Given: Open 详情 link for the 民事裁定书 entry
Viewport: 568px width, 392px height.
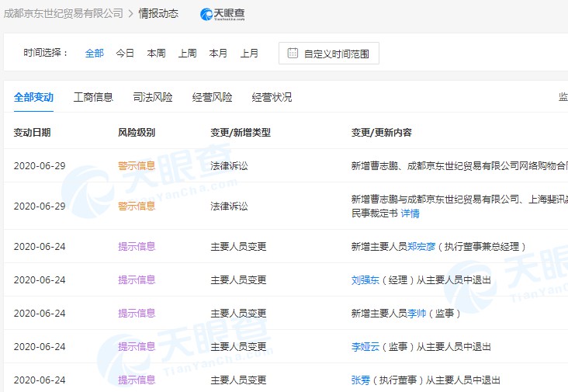Looking at the screenshot, I should tap(410, 213).
